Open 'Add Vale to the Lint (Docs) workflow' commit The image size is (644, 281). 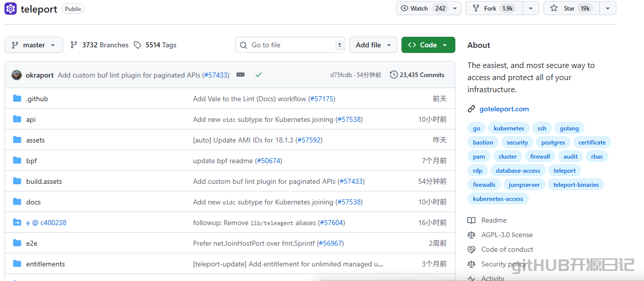250,99
